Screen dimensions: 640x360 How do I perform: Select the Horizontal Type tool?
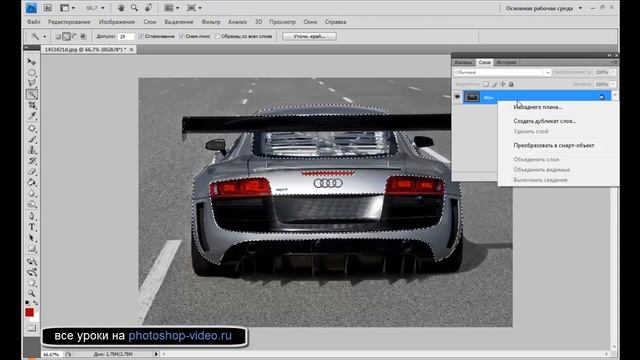(31, 227)
